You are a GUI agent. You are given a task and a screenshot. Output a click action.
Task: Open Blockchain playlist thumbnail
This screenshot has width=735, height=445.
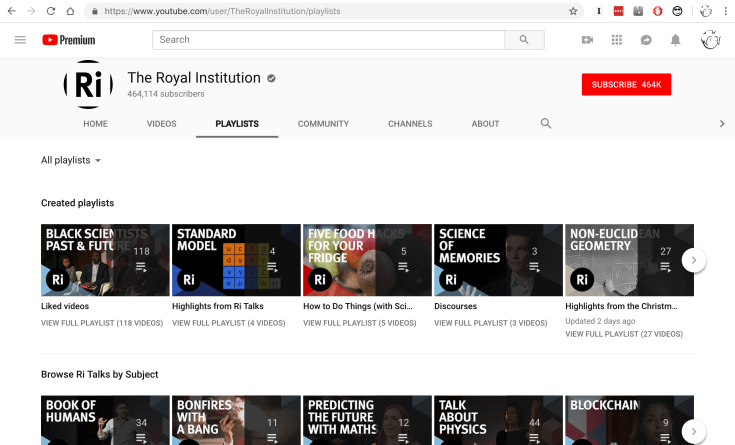tap(630, 420)
